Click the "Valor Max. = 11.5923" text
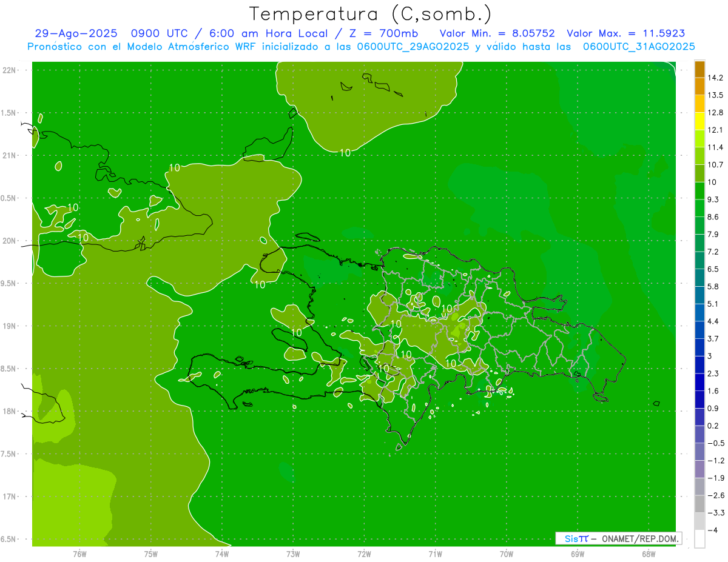The width and height of the screenshot is (728, 562). (x=625, y=33)
